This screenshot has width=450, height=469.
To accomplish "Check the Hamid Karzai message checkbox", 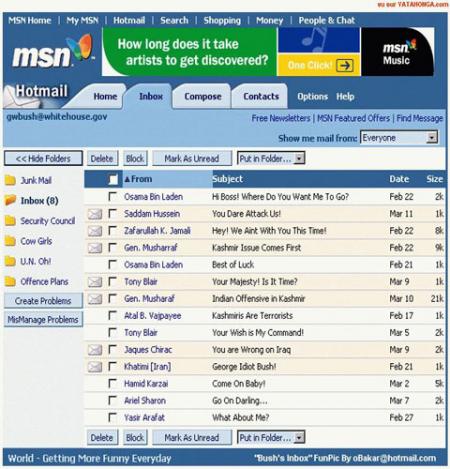I will [113, 383].
